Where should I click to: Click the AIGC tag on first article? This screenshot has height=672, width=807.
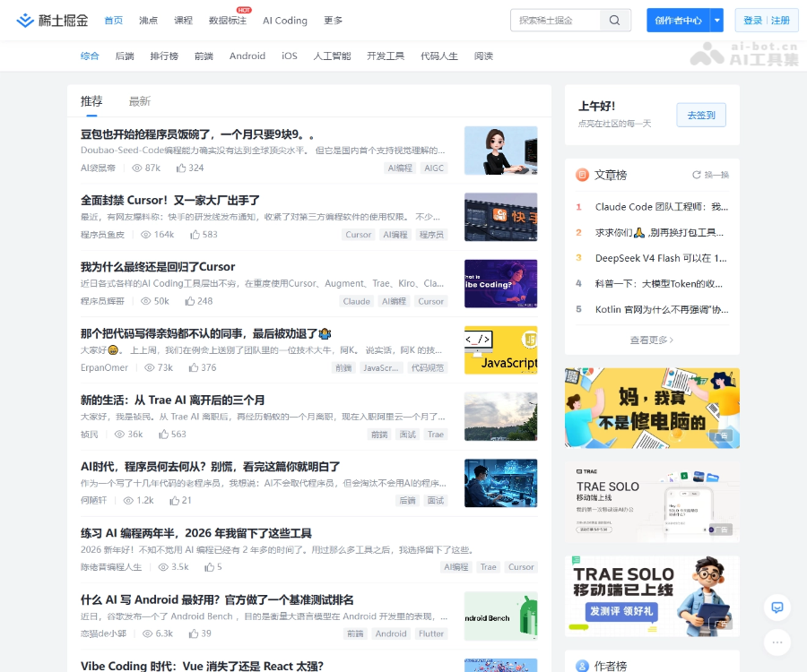pos(434,168)
